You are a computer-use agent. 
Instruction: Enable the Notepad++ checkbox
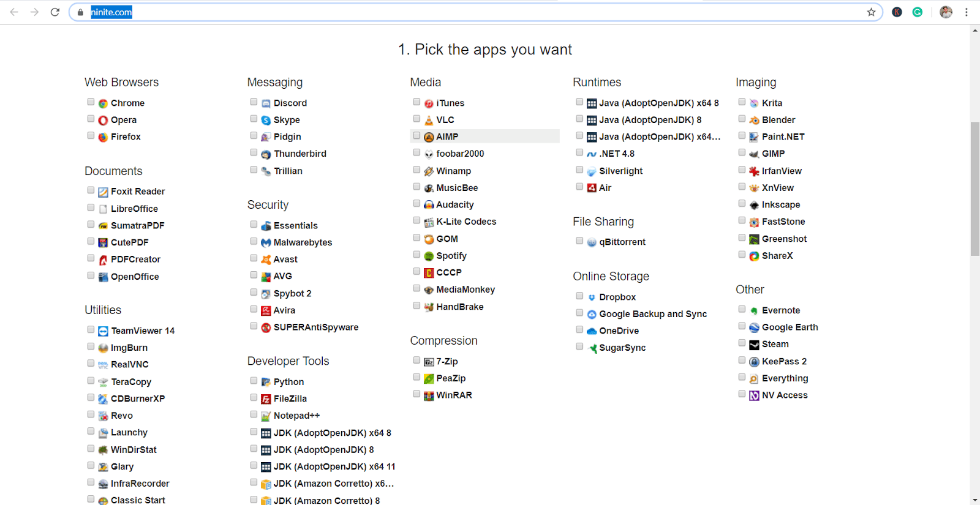[254, 414]
